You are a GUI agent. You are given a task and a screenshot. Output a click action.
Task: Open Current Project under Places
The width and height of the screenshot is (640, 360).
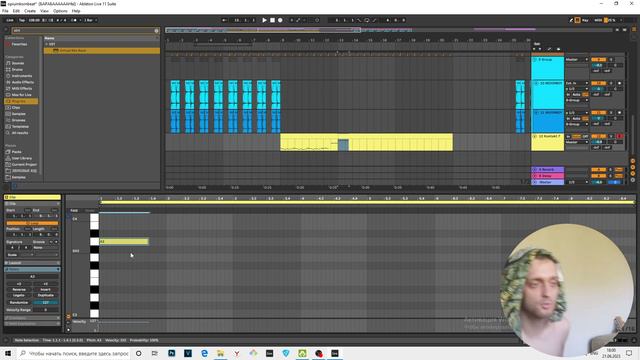coord(24,164)
